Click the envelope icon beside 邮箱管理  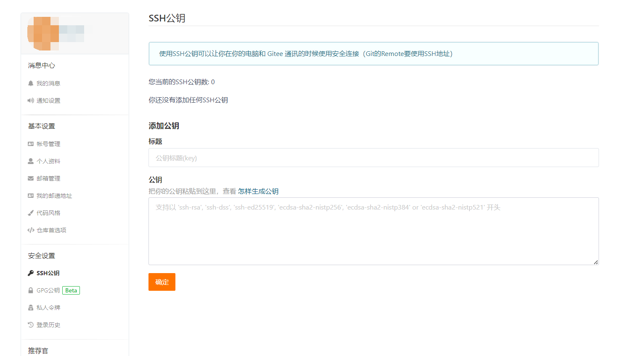pyautogui.click(x=31, y=178)
